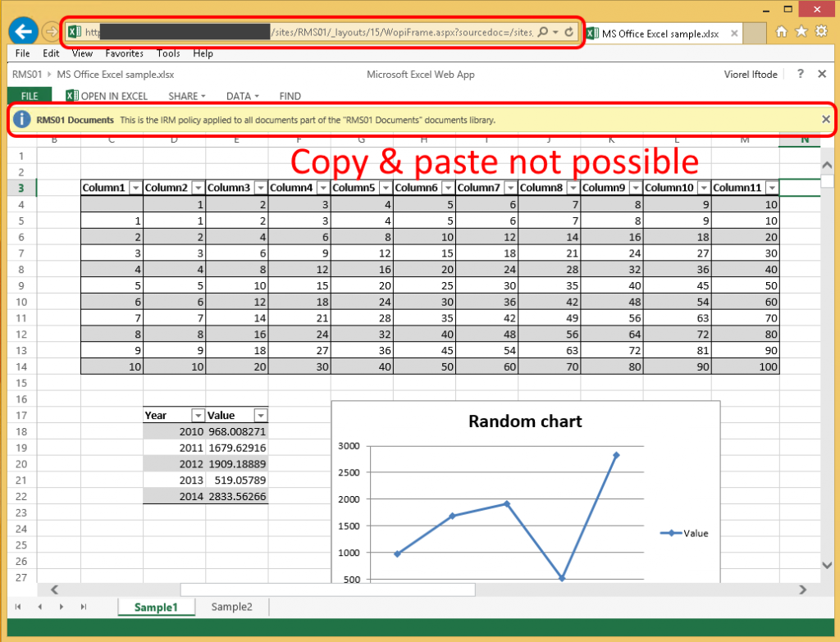The image size is (840, 642).
Task: Click horizontal scrollbar left arrow
Action: point(54,590)
